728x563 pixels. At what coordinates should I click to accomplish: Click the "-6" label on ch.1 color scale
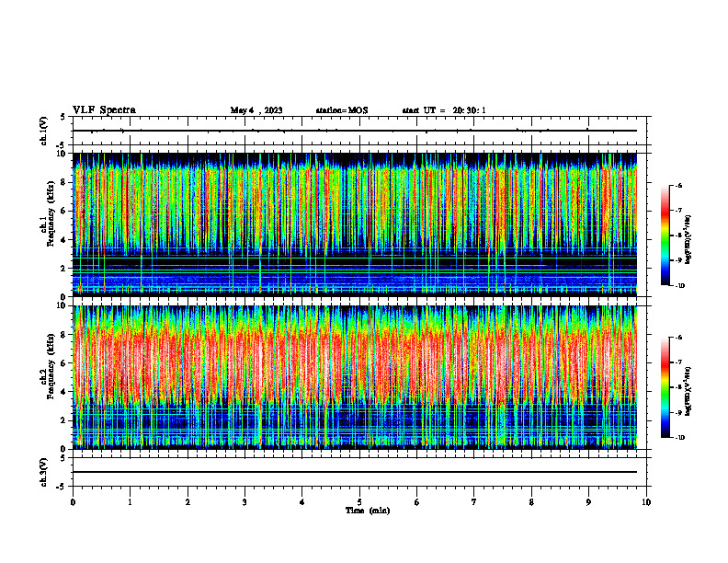(678, 185)
